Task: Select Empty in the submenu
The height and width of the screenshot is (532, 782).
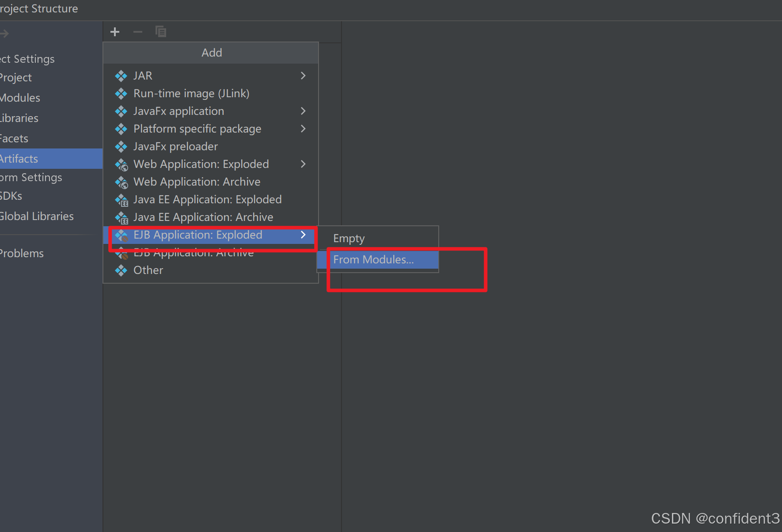Action: [x=378, y=238]
